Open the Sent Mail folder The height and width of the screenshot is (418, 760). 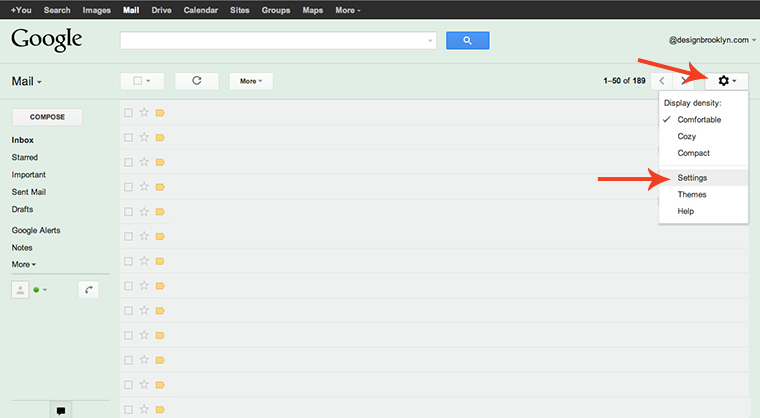click(29, 192)
